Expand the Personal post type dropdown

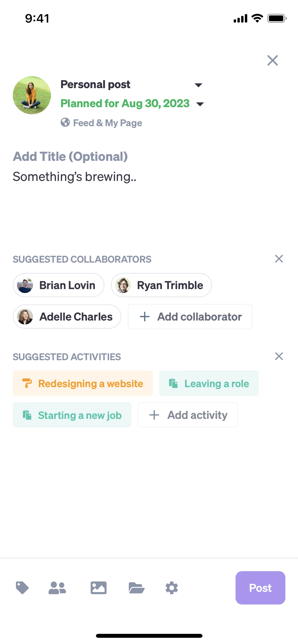point(198,85)
